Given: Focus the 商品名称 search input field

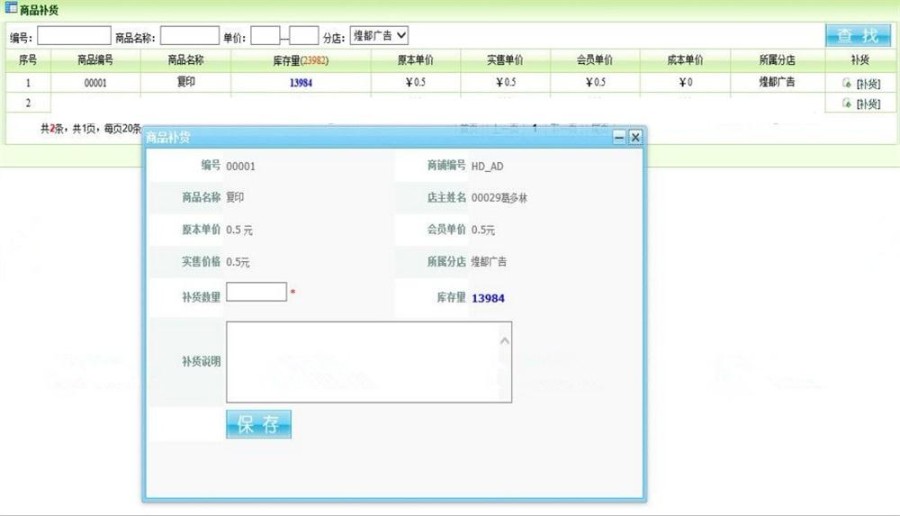Looking at the screenshot, I should 189,36.
